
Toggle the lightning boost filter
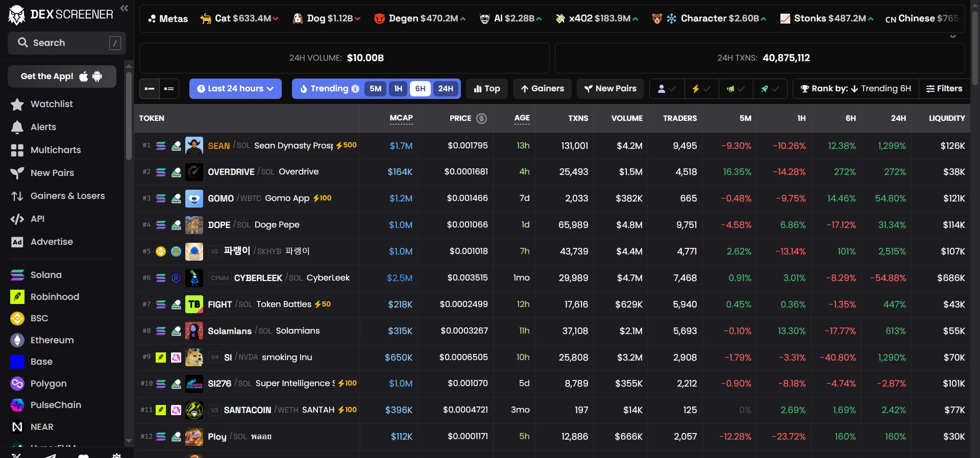click(x=701, y=89)
